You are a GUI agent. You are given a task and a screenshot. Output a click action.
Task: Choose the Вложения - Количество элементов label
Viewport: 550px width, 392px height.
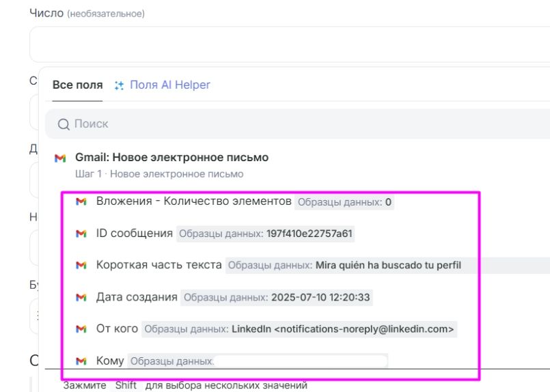point(193,202)
